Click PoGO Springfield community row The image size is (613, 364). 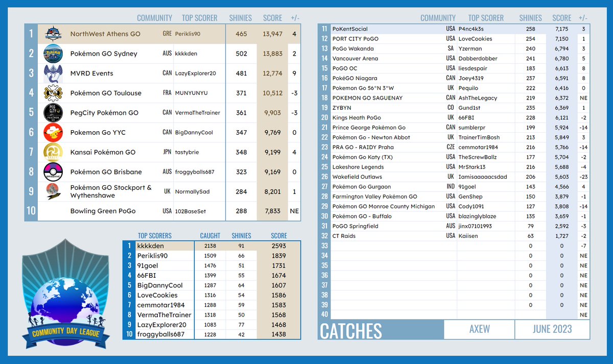point(459,226)
